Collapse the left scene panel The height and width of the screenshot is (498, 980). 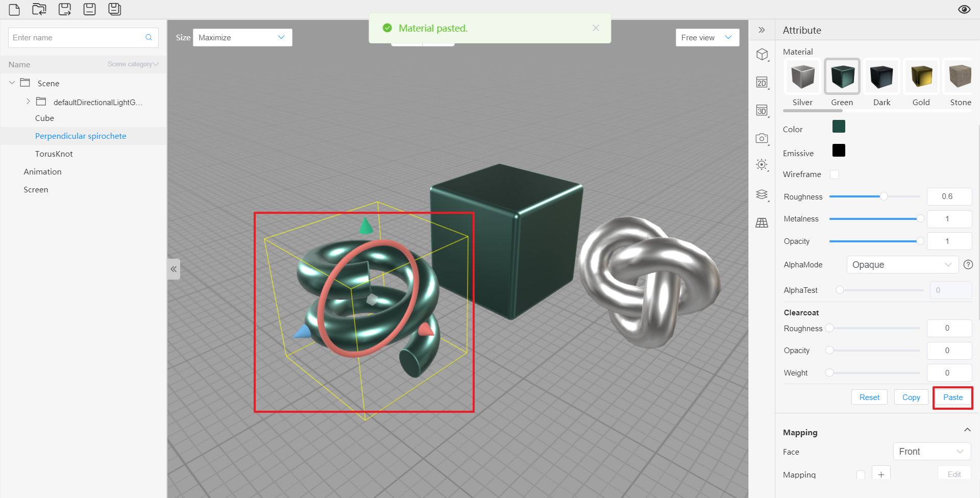click(174, 269)
